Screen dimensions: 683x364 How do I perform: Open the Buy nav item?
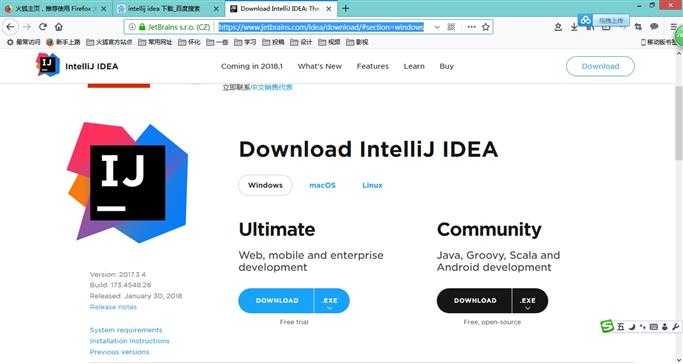(446, 66)
